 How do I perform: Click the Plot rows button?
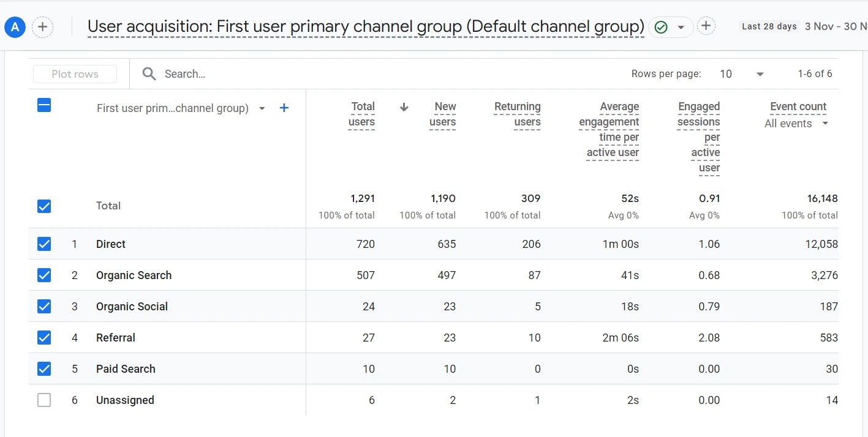[75, 74]
